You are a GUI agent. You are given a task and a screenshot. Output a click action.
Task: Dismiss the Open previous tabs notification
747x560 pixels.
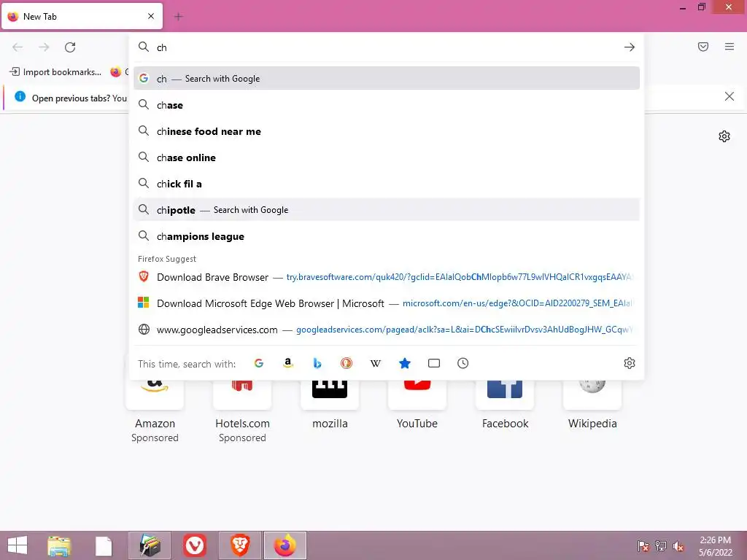coord(729,97)
